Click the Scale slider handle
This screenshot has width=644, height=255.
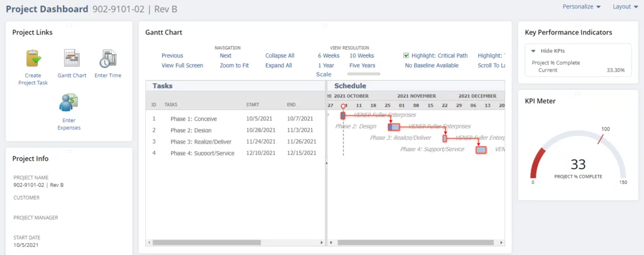click(x=364, y=74)
